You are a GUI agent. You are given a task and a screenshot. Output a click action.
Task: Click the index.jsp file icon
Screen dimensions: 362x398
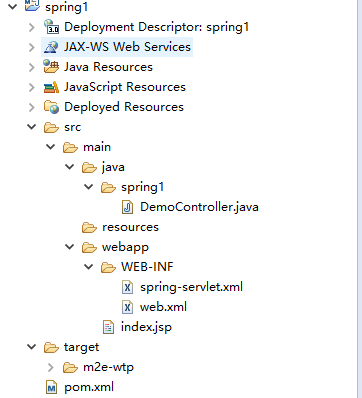coord(108,327)
